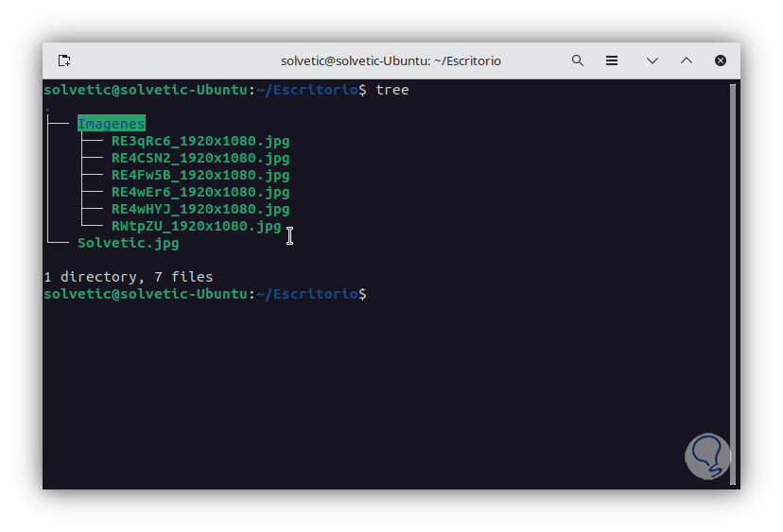The image size is (783, 532).
Task: Open the hamburger main menu
Action: coord(612,60)
